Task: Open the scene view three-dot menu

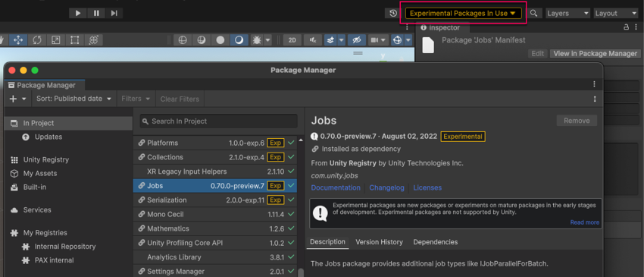Action: (407, 27)
